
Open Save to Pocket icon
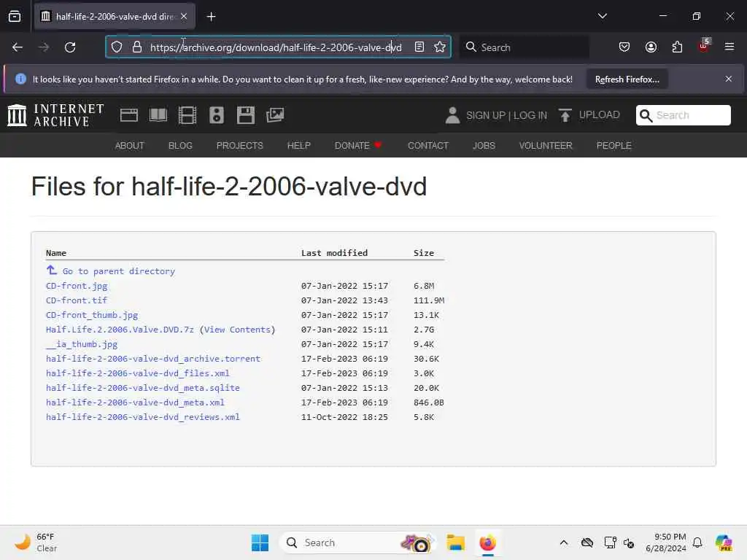pyautogui.click(x=624, y=47)
